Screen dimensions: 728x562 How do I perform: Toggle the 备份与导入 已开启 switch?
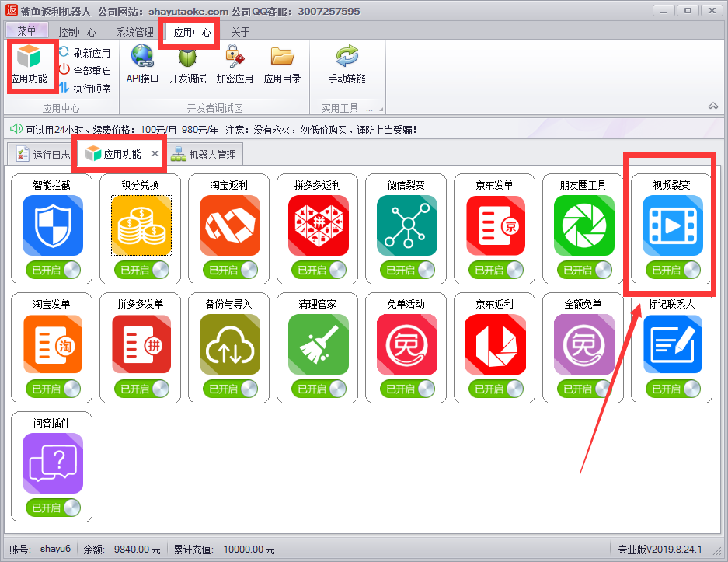[230, 389]
